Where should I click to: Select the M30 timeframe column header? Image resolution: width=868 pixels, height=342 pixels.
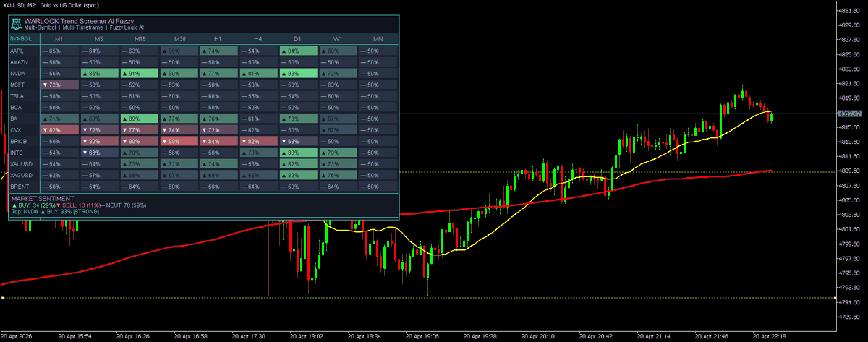(179, 38)
